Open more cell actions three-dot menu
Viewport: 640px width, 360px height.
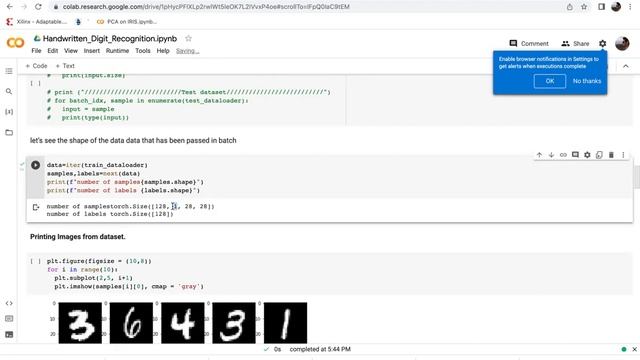(623, 155)
